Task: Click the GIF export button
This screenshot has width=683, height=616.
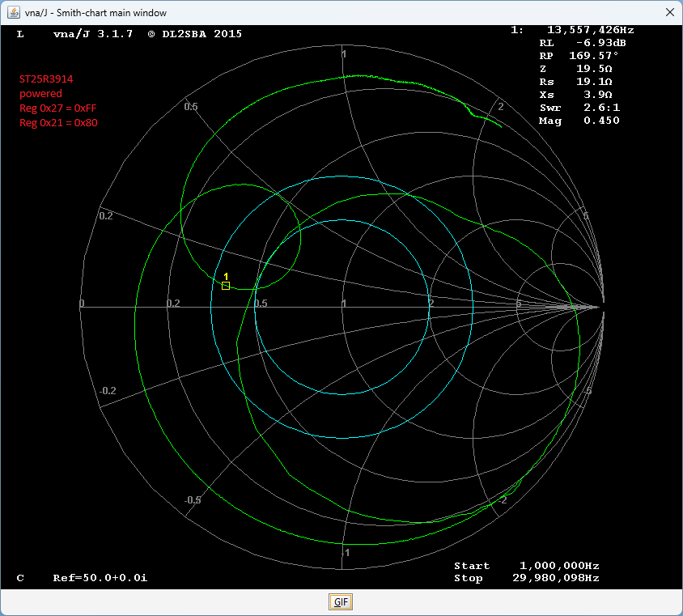Action: (x=340, y=601)
